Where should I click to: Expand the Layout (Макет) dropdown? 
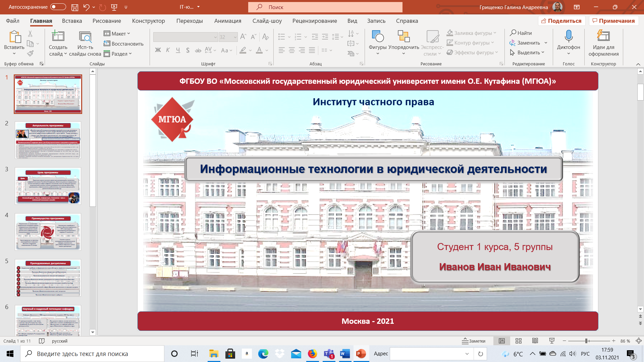click(x=117, y=34)
